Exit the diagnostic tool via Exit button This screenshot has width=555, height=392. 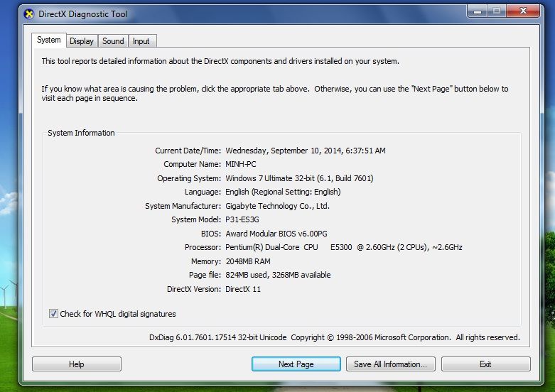pyautogui.click(x=485, y=364)
